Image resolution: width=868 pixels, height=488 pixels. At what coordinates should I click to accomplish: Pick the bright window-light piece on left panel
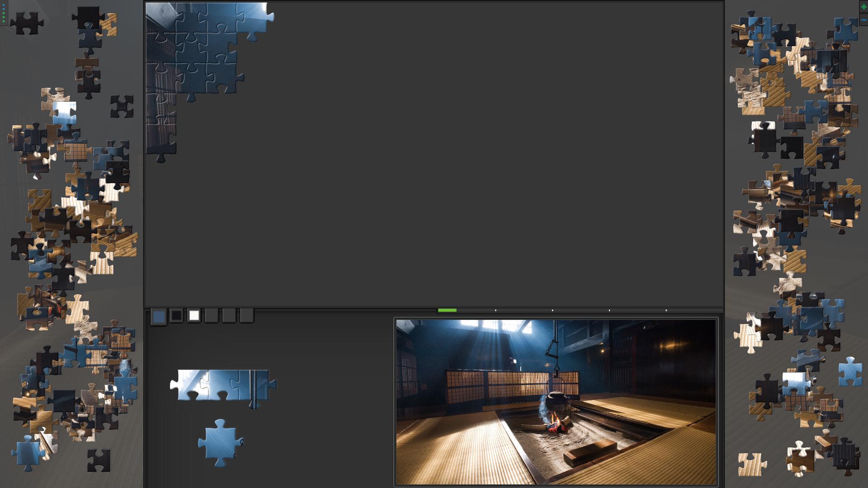[x=65, y=114]
